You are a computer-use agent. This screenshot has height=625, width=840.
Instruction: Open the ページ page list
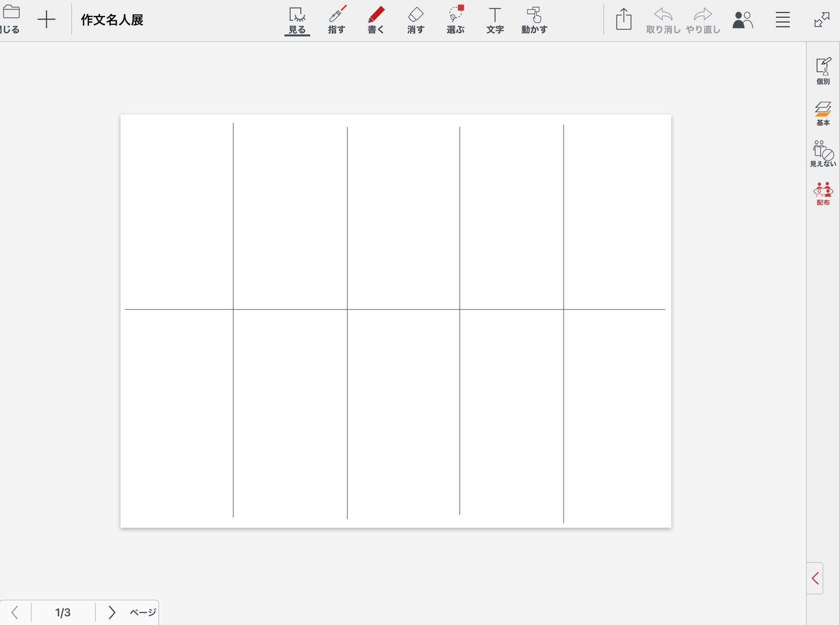(x=143, y=612)
